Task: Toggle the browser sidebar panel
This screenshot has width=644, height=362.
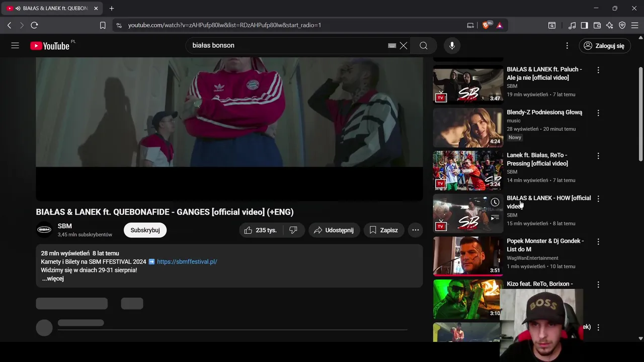Action: [x=585, y=25]
